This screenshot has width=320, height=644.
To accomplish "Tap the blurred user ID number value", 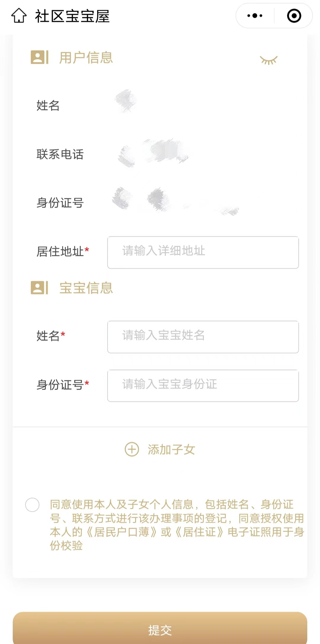I will pyautogui.click(x=175, y=201).
